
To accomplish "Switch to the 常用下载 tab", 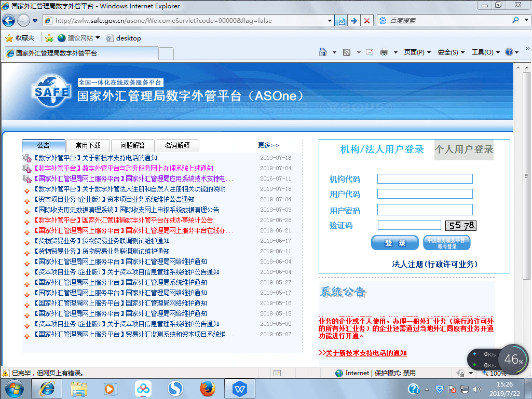I will (91, 145).
